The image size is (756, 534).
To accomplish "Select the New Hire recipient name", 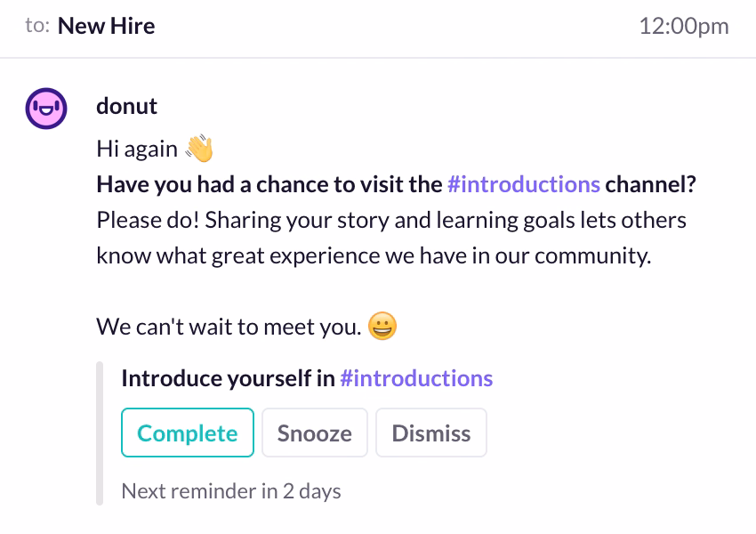I will [x=106, y=26].
